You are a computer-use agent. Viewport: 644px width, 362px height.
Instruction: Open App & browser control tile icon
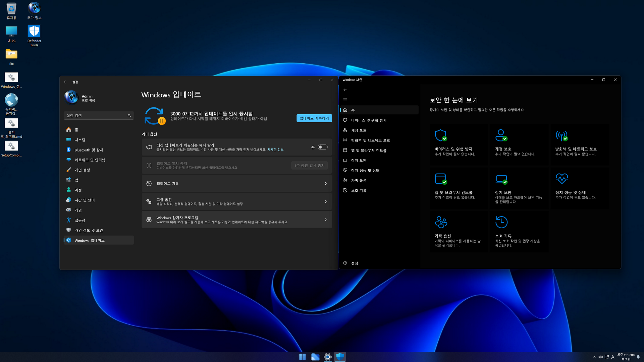click(440, 179)
